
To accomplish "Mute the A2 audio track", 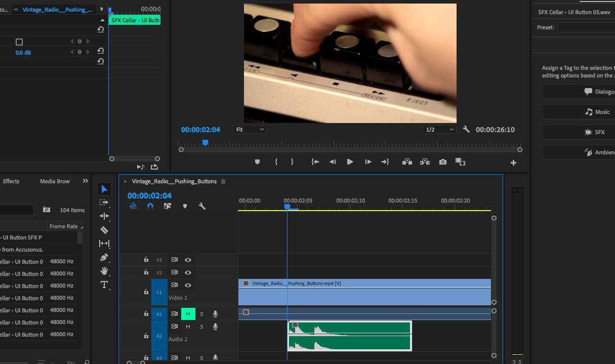I will pos(188,327).
